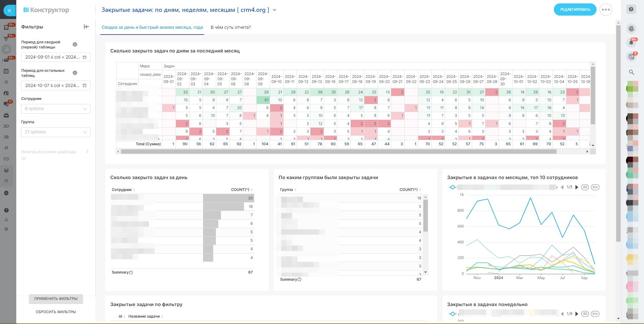Screen dimensions: 644x324
Task: Toggle Inv legend selection in monthly chart
Action: tap(595, 187)
